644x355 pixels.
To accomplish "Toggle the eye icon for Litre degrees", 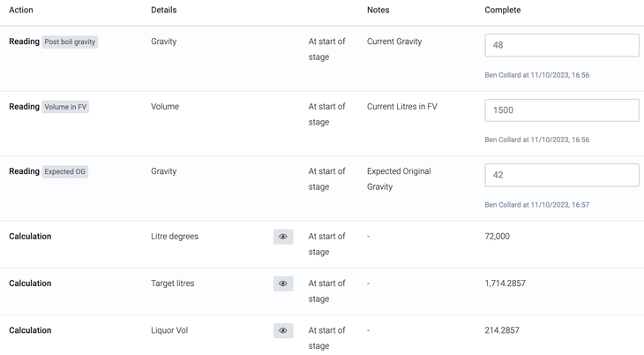I will click(283, 237).
